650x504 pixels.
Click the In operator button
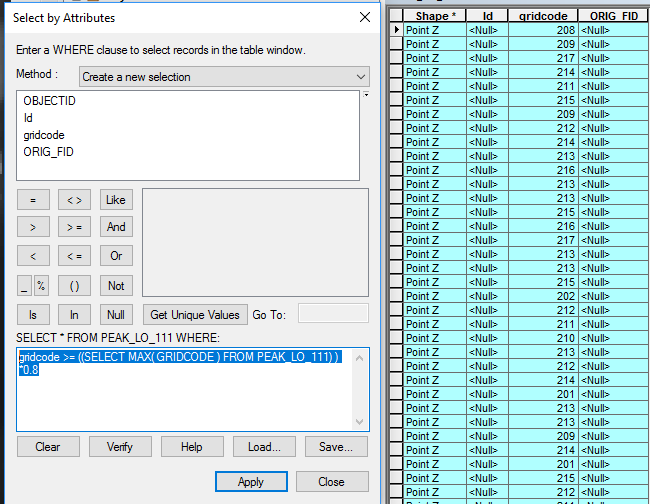click(x=74, y=315)
